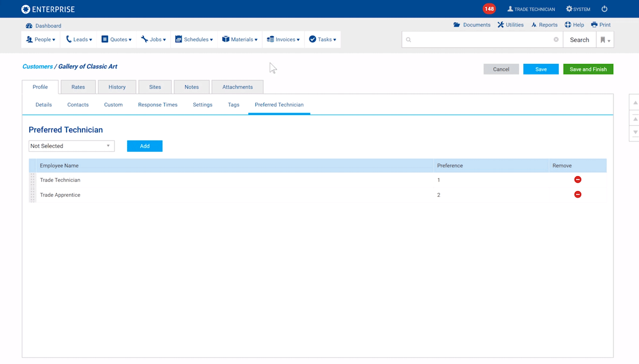Expand the Jobs menu

(153, 39)
